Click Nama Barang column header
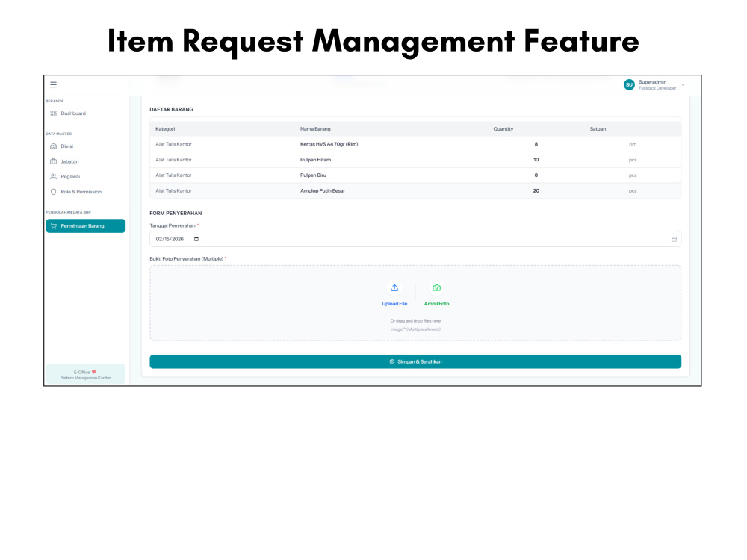747x560 pixels. (315, 129)
